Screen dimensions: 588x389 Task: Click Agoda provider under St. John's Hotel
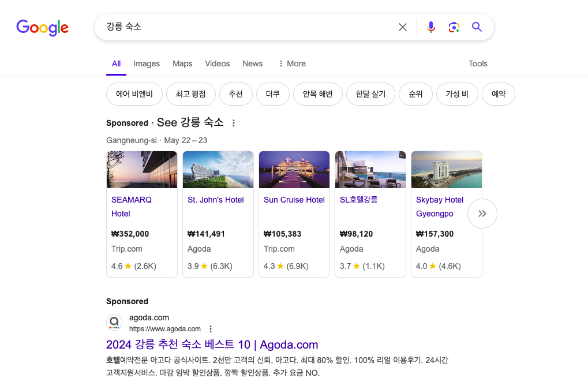pyautogui.click(x=199, y=249)
